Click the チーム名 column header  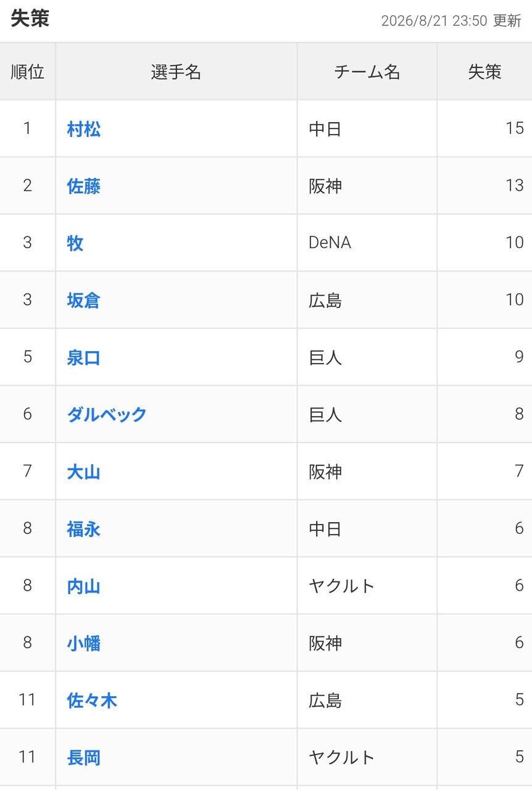(x=367, y=72)
